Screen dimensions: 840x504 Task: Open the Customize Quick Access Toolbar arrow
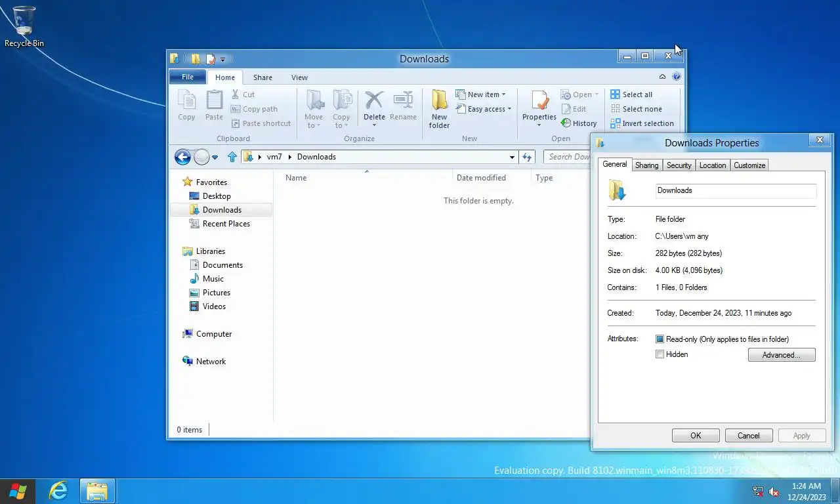click(222, 60)
